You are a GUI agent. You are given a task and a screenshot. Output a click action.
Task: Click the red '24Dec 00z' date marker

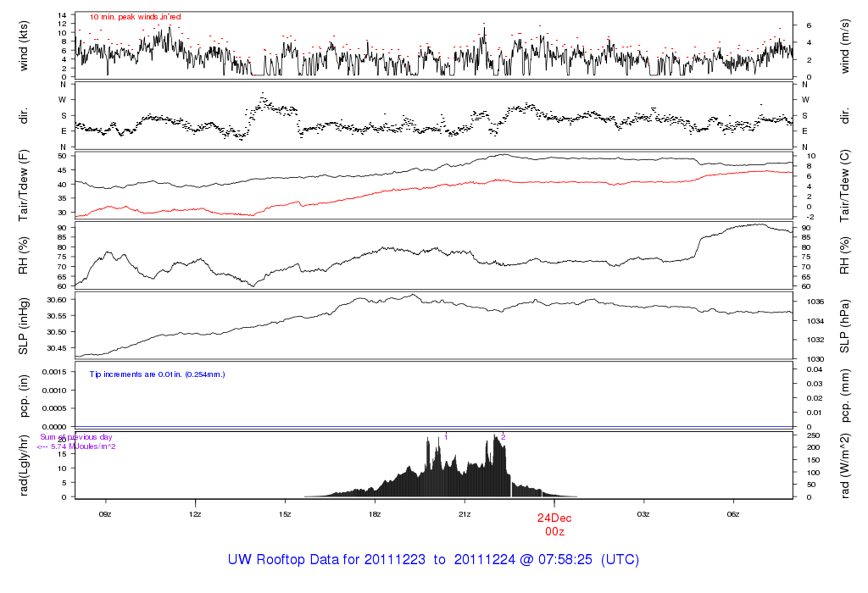pos(554,523)
